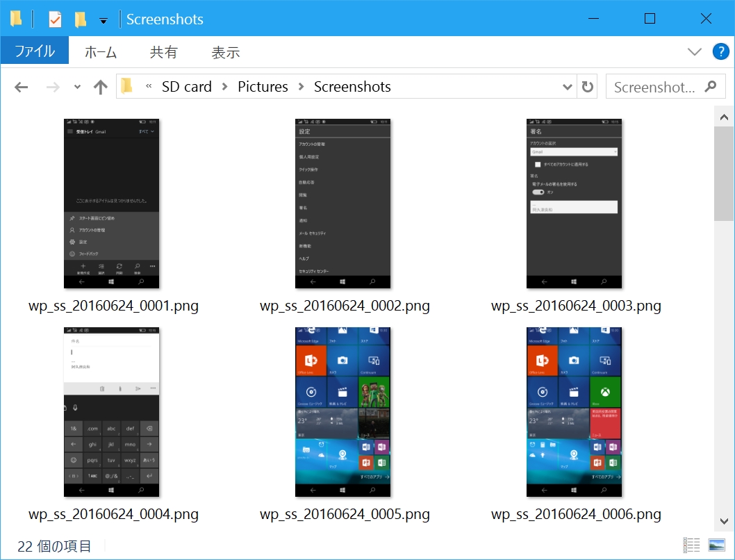Click the forward navigation arrow icon
The width and height of the screenshot is (735, 560).
53,86
